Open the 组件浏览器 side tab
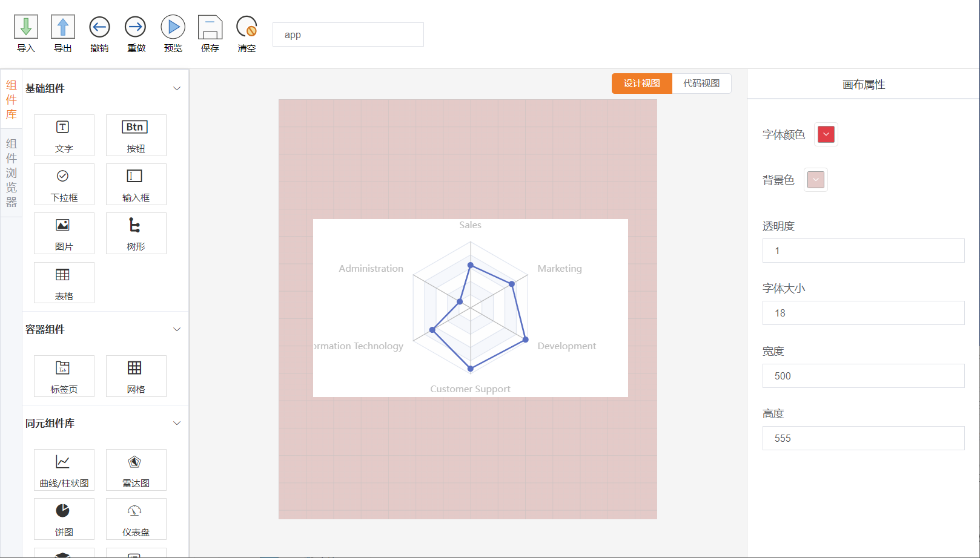The image size is (980, 558). [12, 172]
